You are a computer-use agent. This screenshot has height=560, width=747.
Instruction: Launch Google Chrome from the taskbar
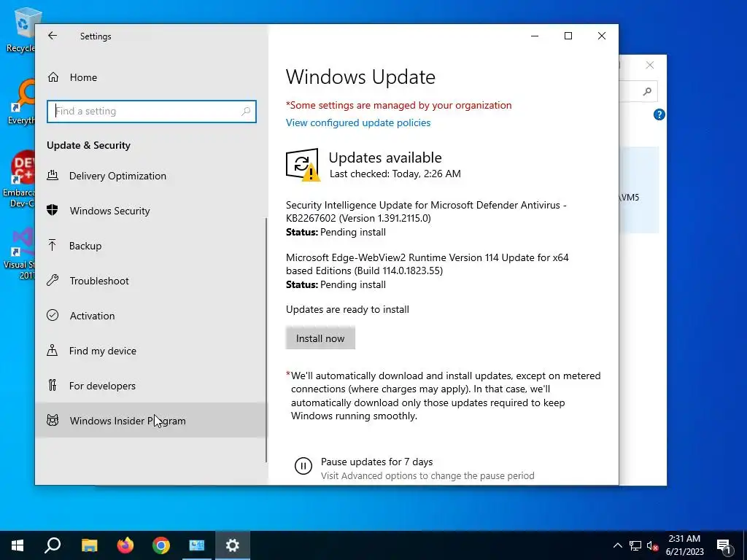[161, 545]
